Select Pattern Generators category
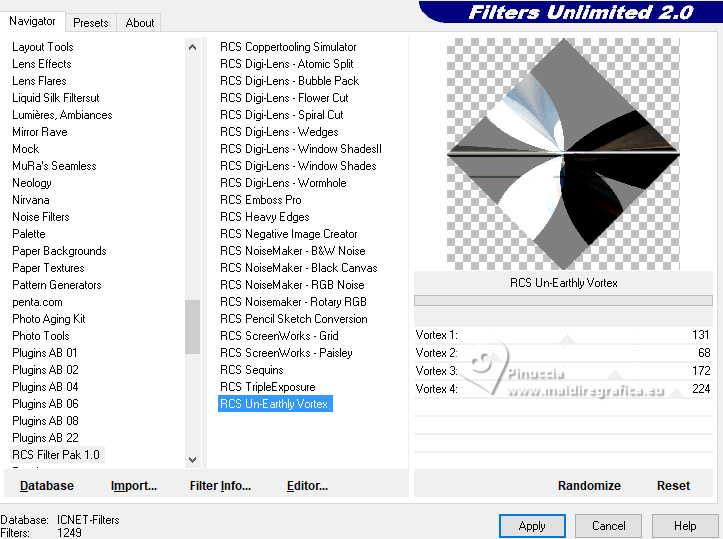723x539 pixels. [x=56, y=285]
